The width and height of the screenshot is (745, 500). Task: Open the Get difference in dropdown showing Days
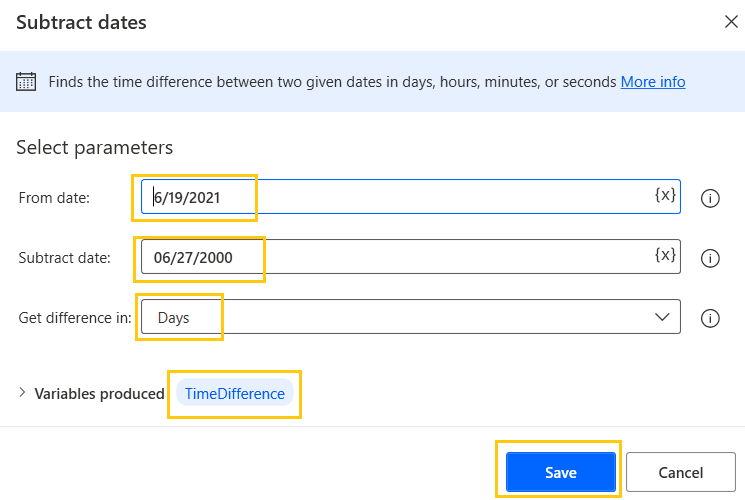(x=400, y=317)
